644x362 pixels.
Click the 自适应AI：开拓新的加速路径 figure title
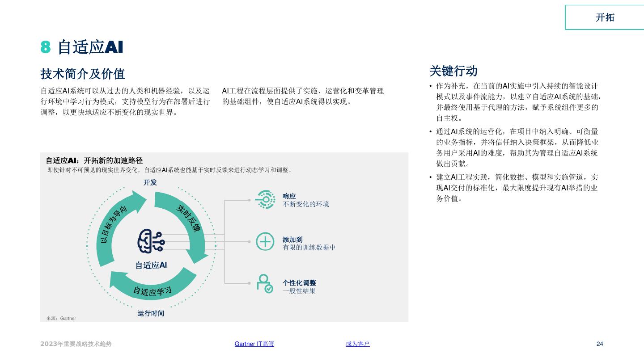[x=94, y=160]
